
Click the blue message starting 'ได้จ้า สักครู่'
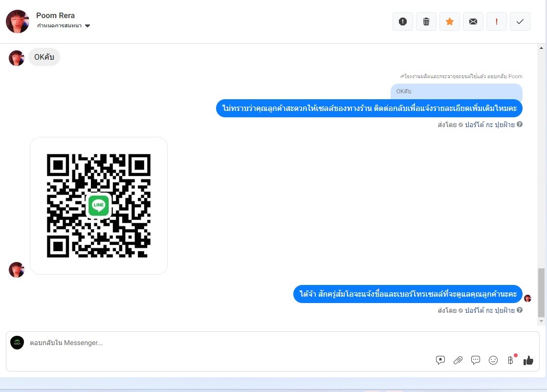click(x=408, y=294)
